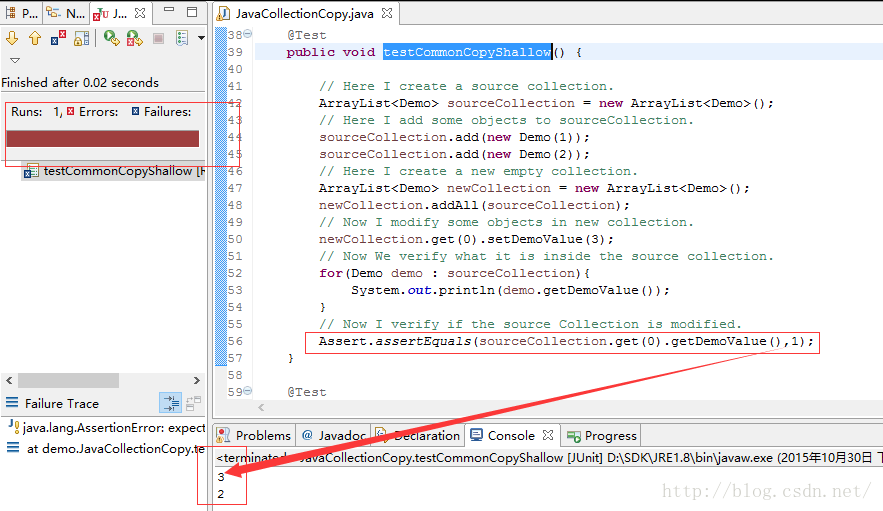Select the testCommonCopyShallow test result item
This screenshot has width=883, height=511.
tap(115, 171)
